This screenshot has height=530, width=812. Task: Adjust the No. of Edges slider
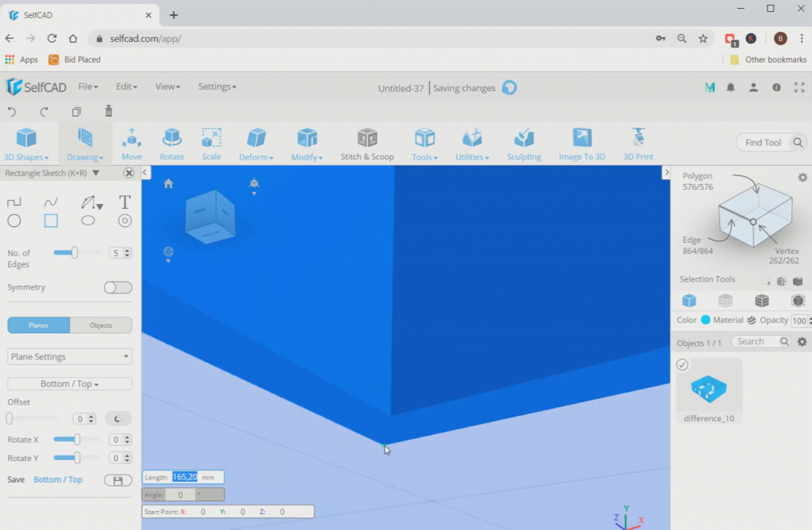point(75,252)
